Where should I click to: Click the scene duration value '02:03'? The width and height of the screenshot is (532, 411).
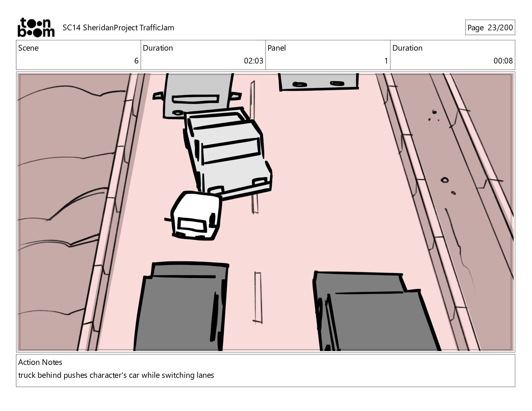click(253, 61)
